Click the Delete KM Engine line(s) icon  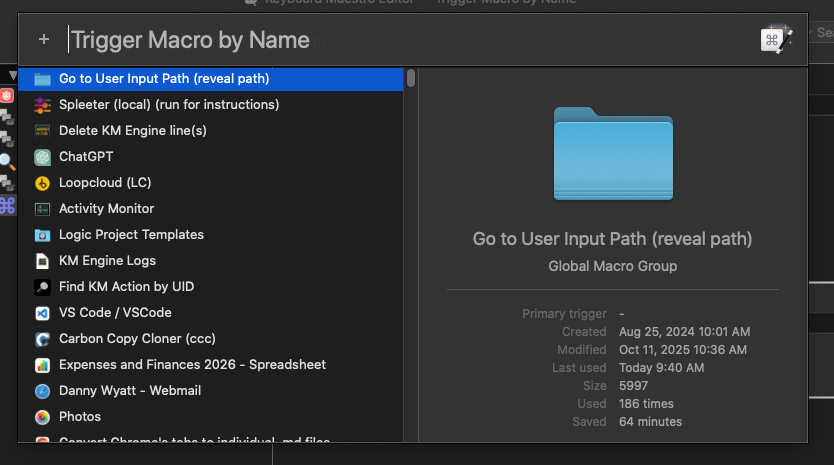42,131
